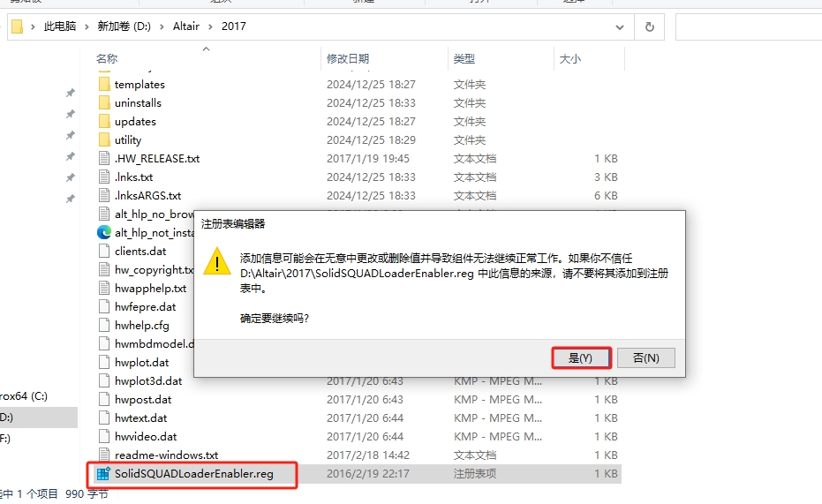The width and height of the screenshot is (822, 504).
Task: Click the registry file icon of SolidSQUADLoaderEnabler.reg
Action: [104, 474]
